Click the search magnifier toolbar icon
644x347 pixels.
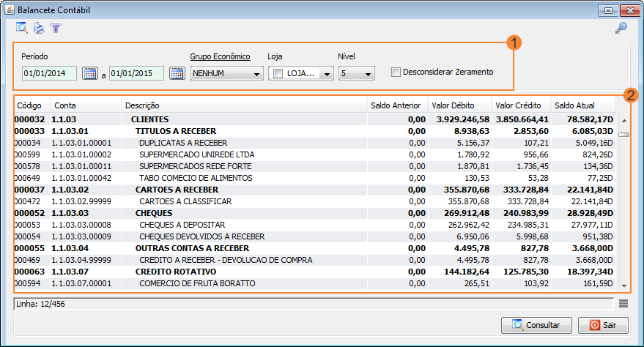click(x=22, y=29)
